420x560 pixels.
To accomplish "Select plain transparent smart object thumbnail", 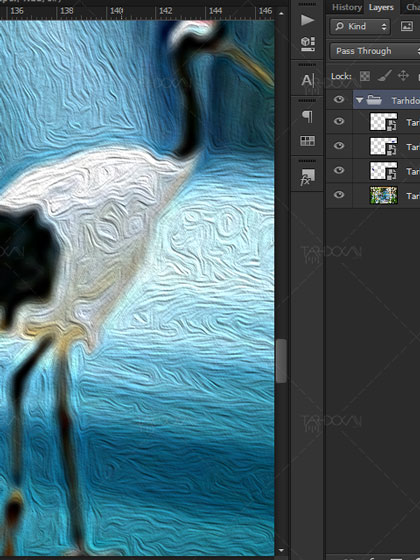I will point(383,122).
